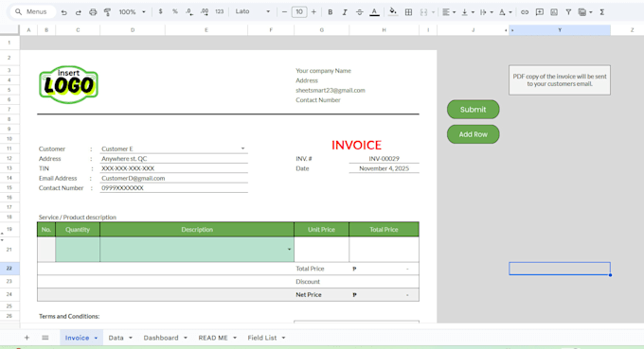Open the Invoice tab options arrow

96,338
